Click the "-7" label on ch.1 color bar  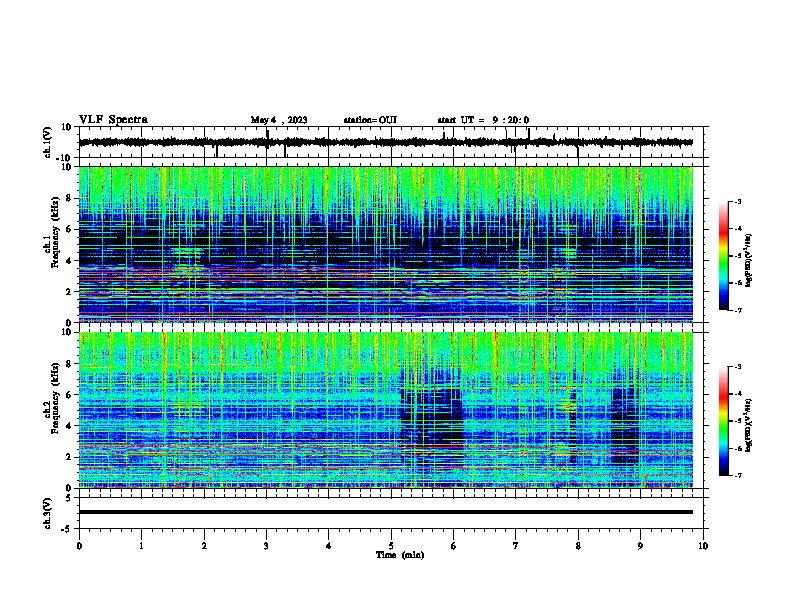coord(737,310)
